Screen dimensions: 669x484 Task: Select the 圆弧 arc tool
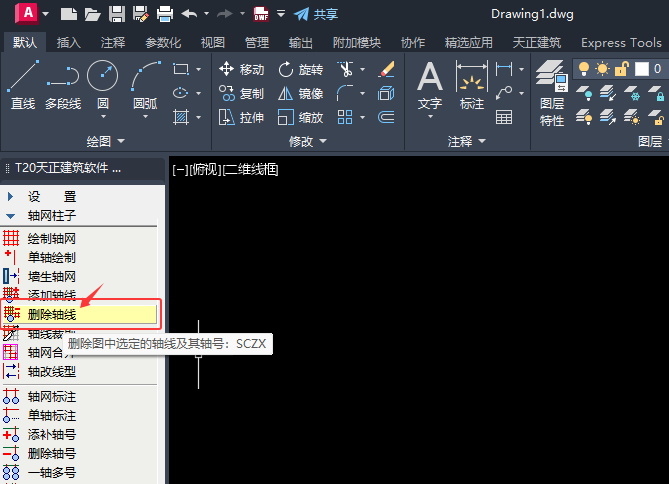pos(145,83)
